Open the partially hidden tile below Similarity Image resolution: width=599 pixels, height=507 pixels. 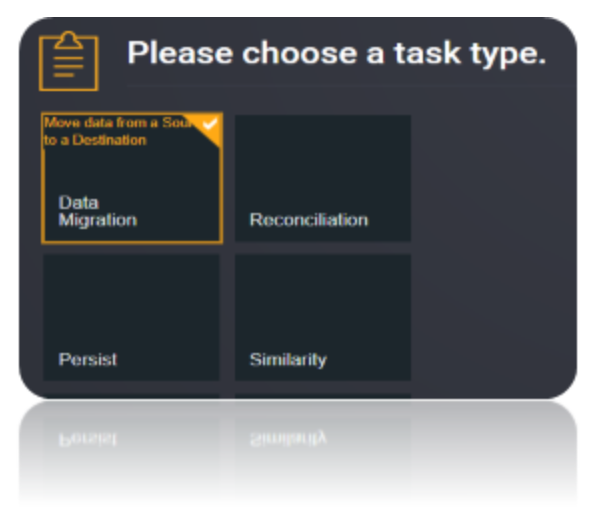tap(323, 396)
